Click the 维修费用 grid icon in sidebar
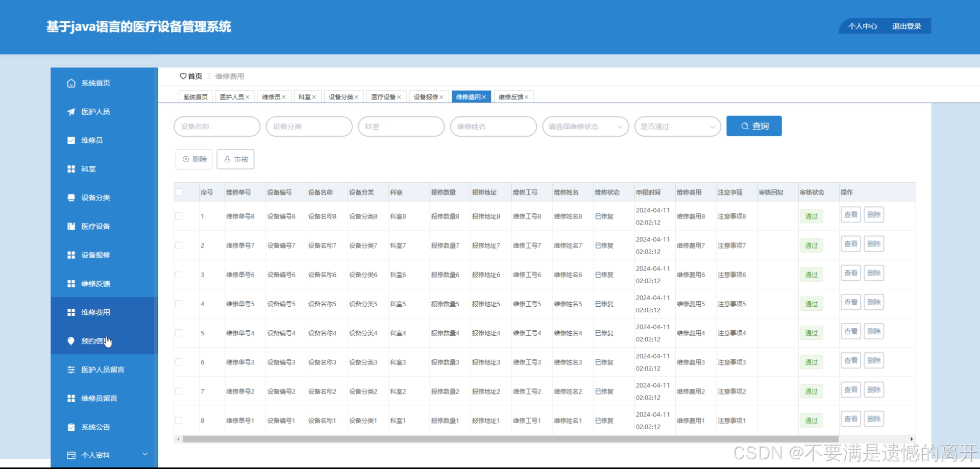 (71, 312)
